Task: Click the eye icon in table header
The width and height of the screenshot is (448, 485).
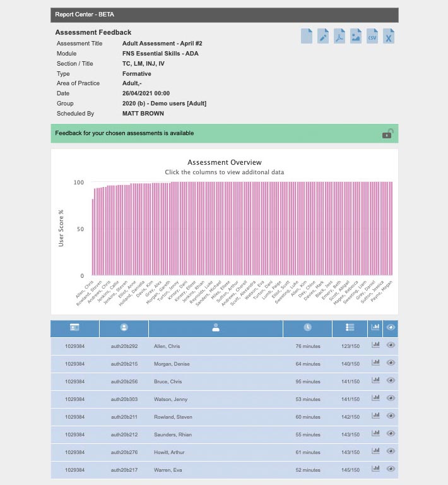Action: [391, 327]
